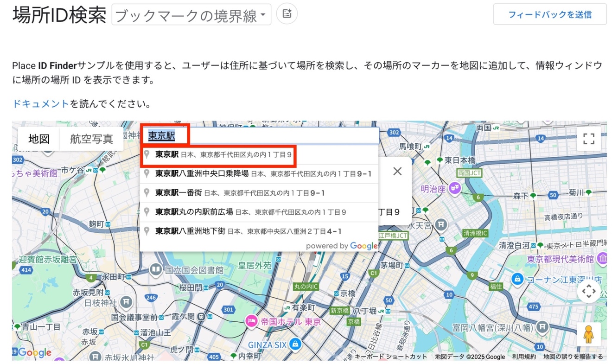Click the 国会議事堂前 station label
612x364 pixels.
(x=134, y=317)
